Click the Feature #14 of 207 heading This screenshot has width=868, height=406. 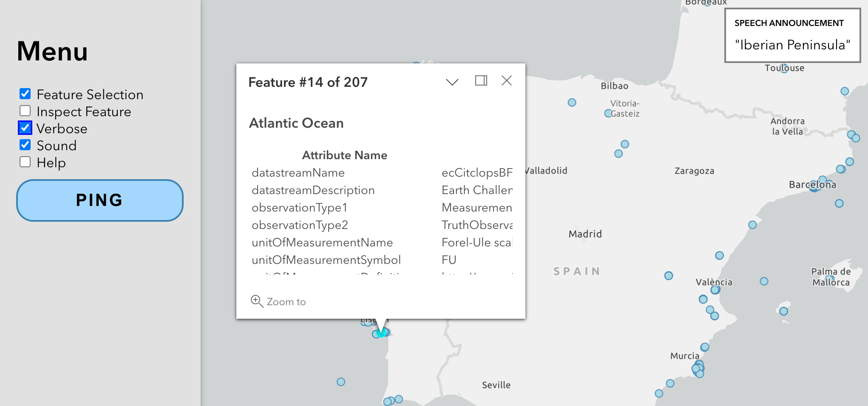coord(308,82)
